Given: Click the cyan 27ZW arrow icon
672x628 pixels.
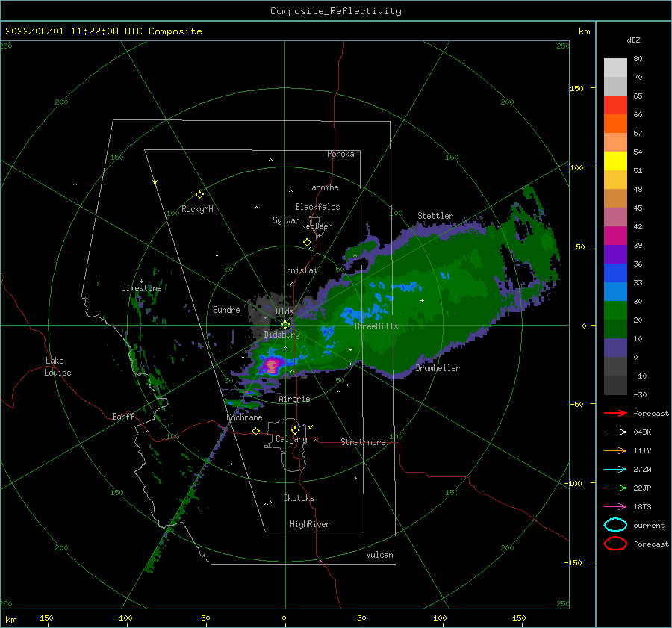Looking at the screenshot, I should point(615,470).
